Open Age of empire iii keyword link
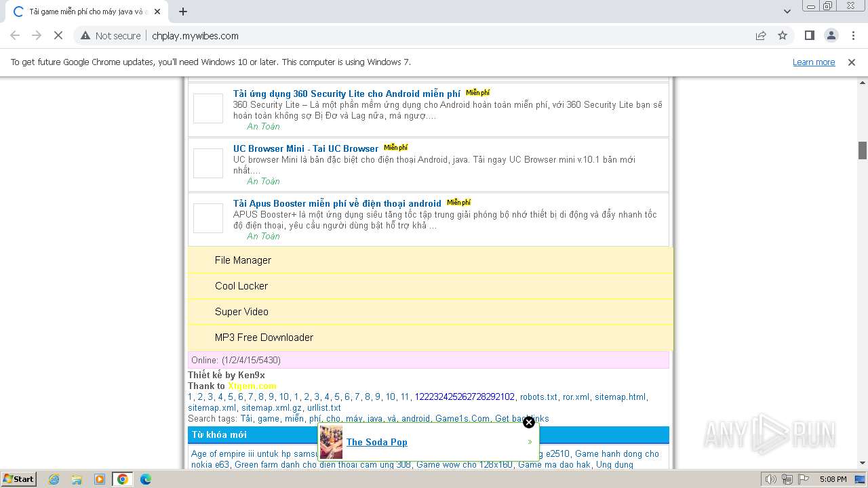Viewport: 868px width, 488px height. click(x=254, y=454)
